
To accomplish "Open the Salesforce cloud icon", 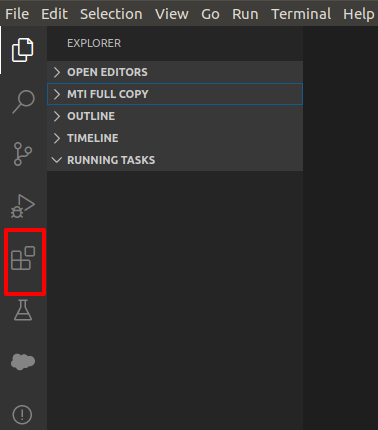I will pyautogui.click(x=23, y=362).
